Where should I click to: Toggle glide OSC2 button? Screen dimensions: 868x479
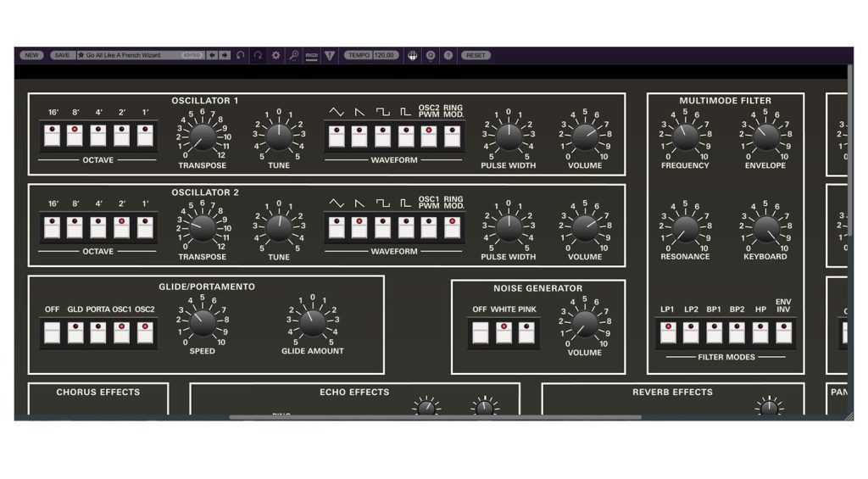(x=145, y=333)
